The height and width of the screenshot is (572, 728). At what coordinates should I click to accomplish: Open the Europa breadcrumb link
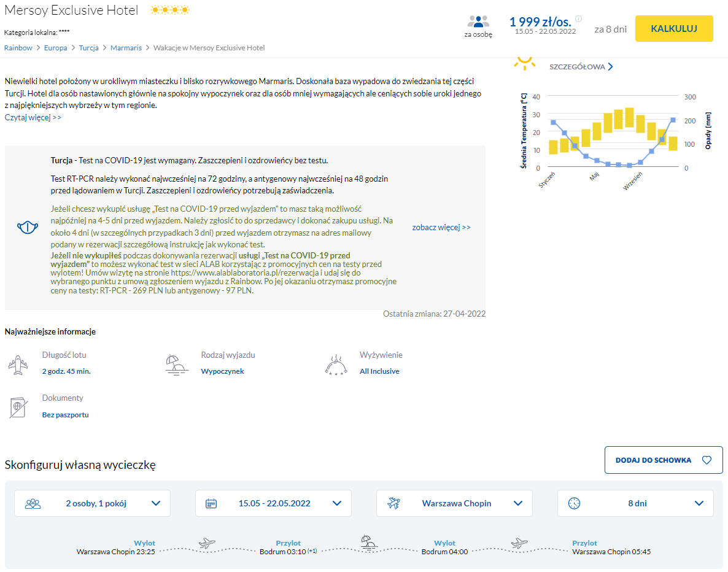(x=55, y=48)
